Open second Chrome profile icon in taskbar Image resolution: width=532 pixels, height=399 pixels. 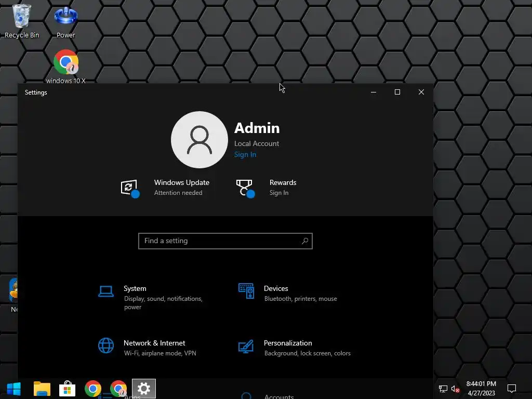click(x=118, y=389)
